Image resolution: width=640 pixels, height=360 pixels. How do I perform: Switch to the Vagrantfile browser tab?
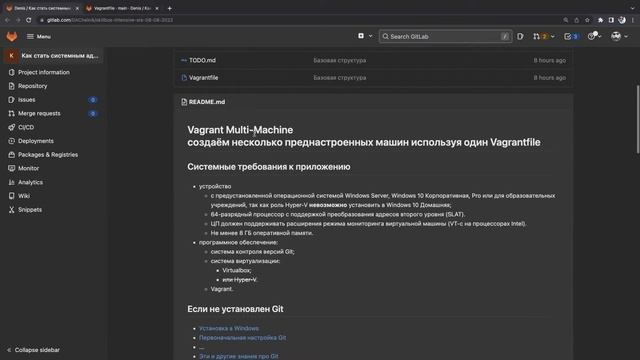122,8
